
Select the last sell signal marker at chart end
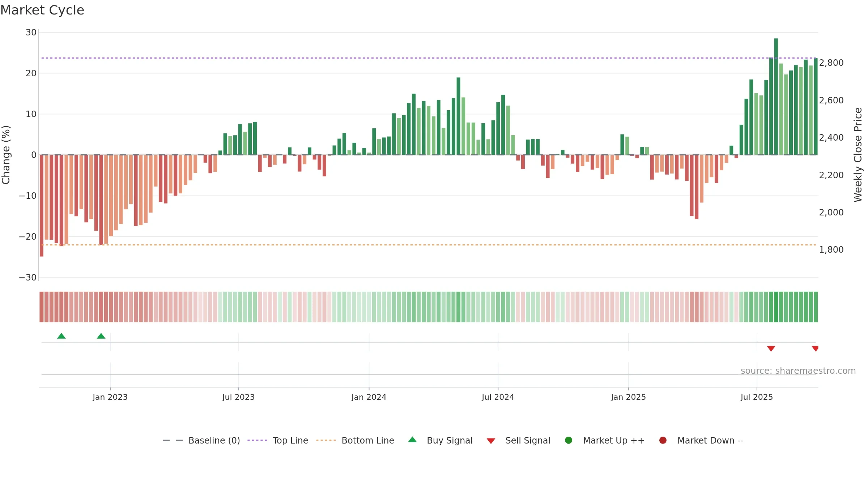(815, 348)
